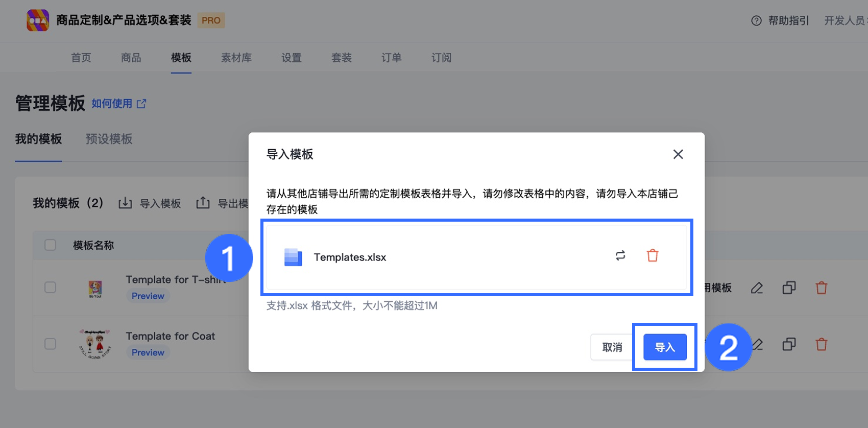868x428 pixels.
Task: Click the 模板名称 column header
Action: coord(93,245)
